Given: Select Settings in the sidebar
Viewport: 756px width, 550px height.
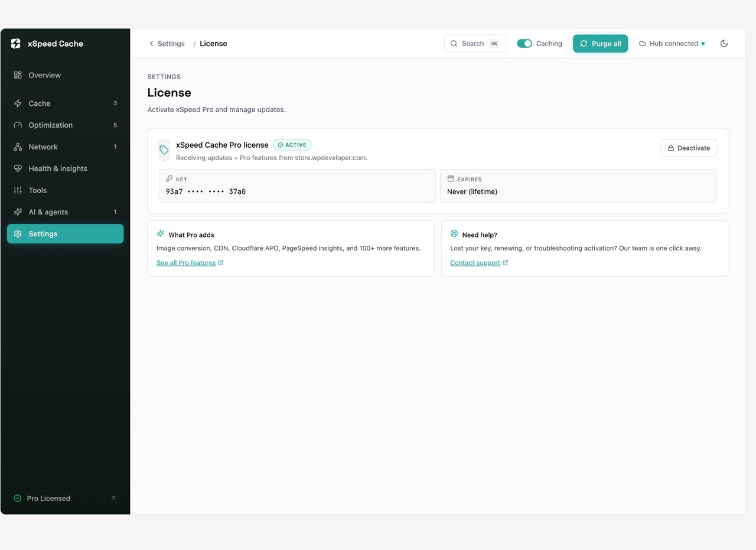Looking at the screenshot, I should click(65, 234).
